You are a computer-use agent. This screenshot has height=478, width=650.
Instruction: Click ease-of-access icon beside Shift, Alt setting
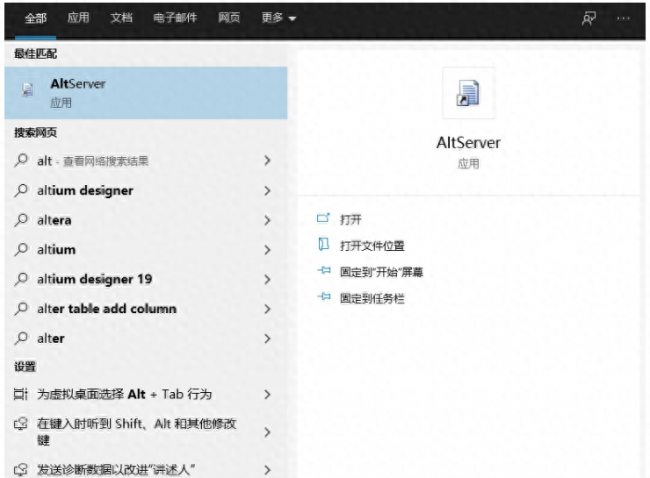pyautogui.click(x=21, y=424)
